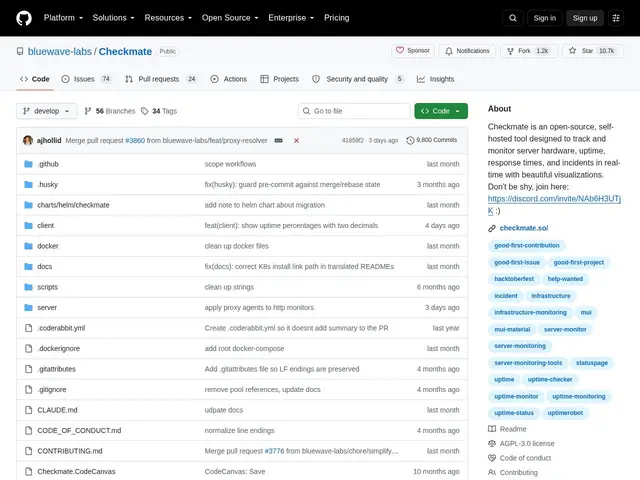The width and height of the screenshot is (640, 480).
Task: Open the server folder
Action: [47, 307]
